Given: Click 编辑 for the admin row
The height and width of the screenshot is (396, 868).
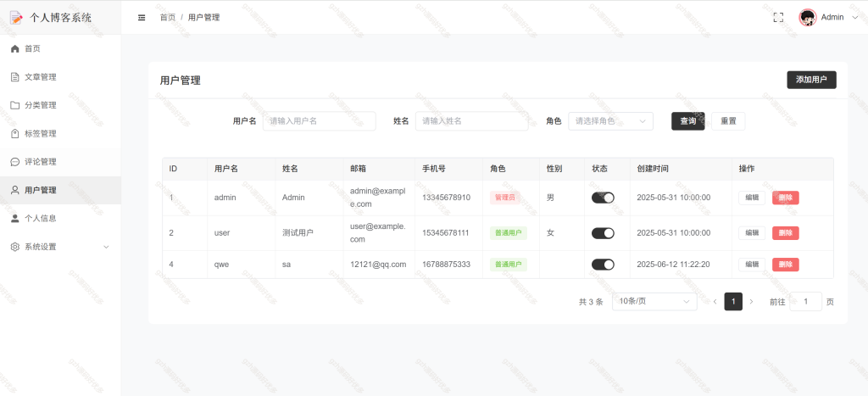Looking at the screenshot, I should coord(752,198).
